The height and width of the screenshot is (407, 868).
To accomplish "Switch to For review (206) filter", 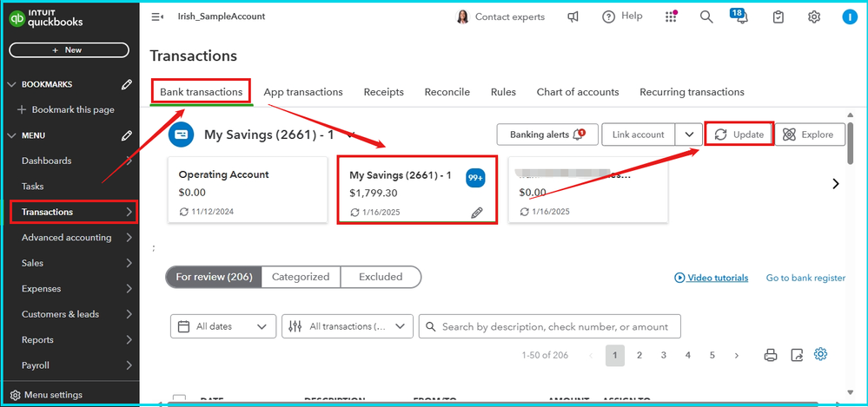I will tap(214, 277).
